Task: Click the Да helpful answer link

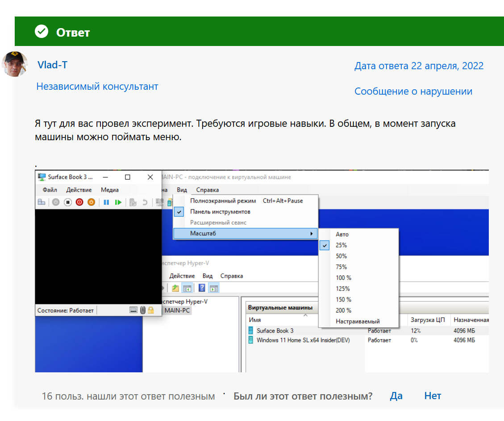Action: pos(396,396)
